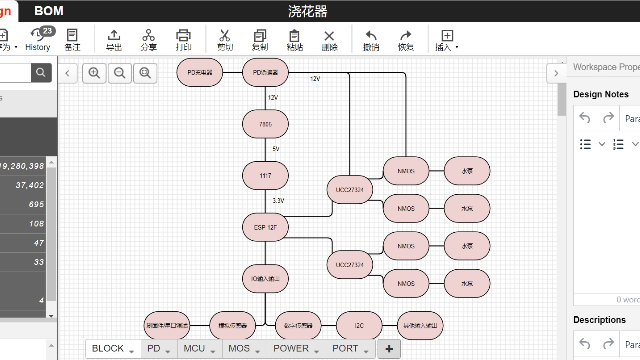Click the delete X icon
640x360 pixels.
click(329, 36)
